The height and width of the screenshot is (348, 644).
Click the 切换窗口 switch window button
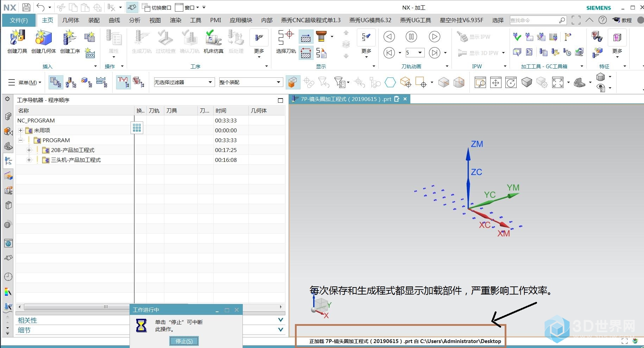click(x=157, y=7)
